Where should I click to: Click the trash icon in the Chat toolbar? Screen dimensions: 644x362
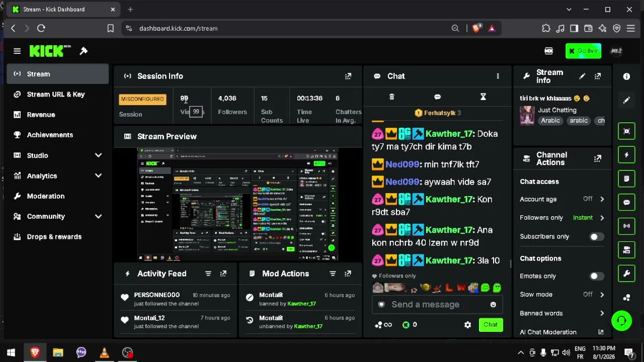(392, 97)
